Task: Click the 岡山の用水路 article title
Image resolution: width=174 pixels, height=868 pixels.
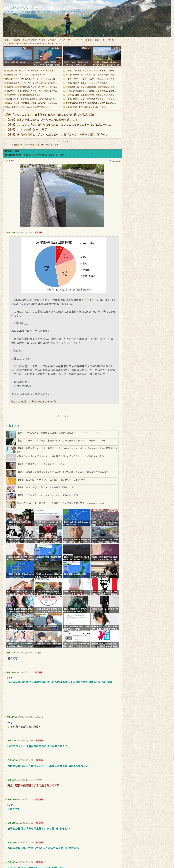Action: (34, 155)
